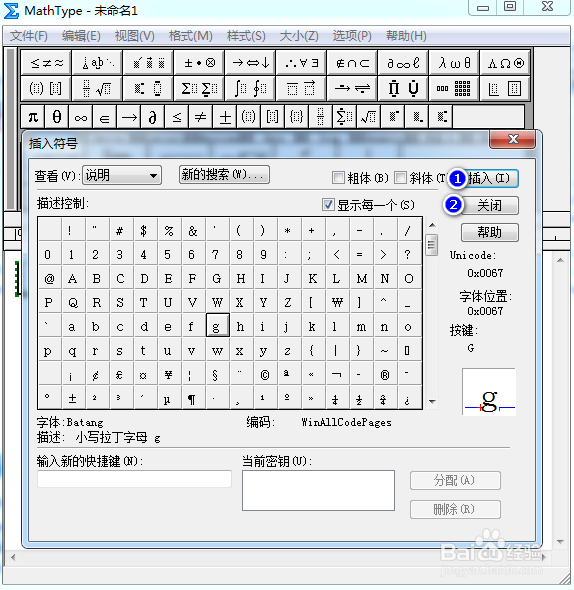
Task: Click the 关闭 close button
Action: [489, 205]
